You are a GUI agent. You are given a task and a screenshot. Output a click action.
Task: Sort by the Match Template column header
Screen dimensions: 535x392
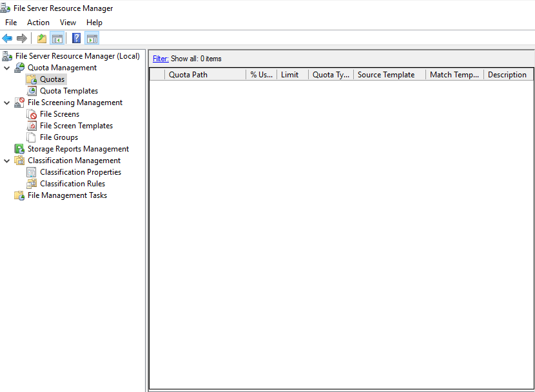(x=455, y=75)
